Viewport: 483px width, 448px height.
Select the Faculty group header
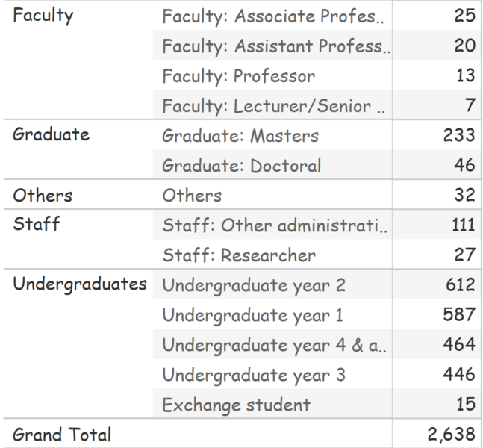pyautogui.click(x=43, y=16)
